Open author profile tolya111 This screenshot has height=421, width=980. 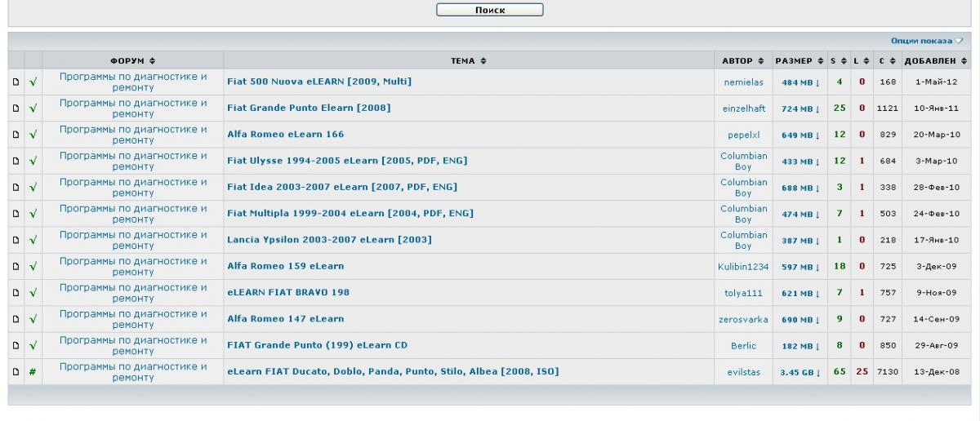pos(743,293)
